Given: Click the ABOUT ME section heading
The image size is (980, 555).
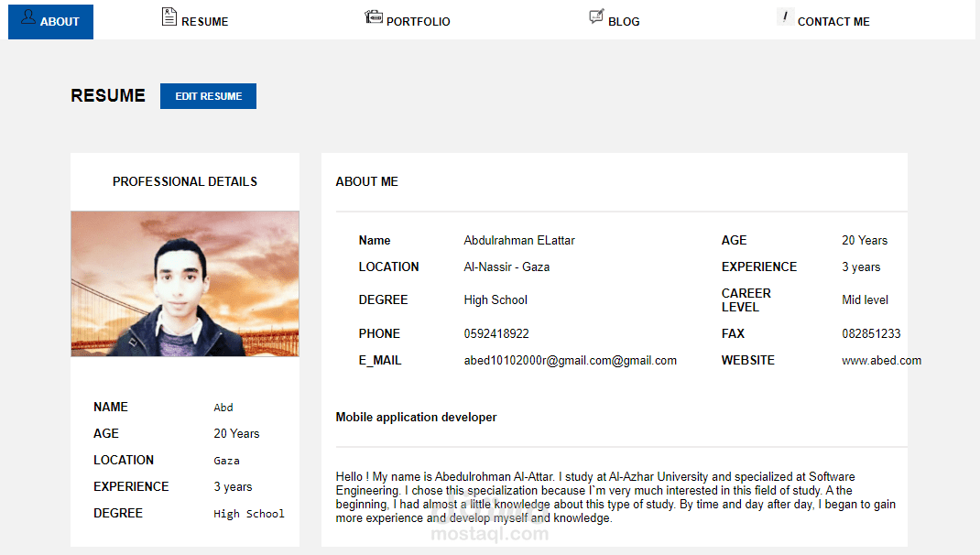Looking at the screenshot, I should [367, 182].
